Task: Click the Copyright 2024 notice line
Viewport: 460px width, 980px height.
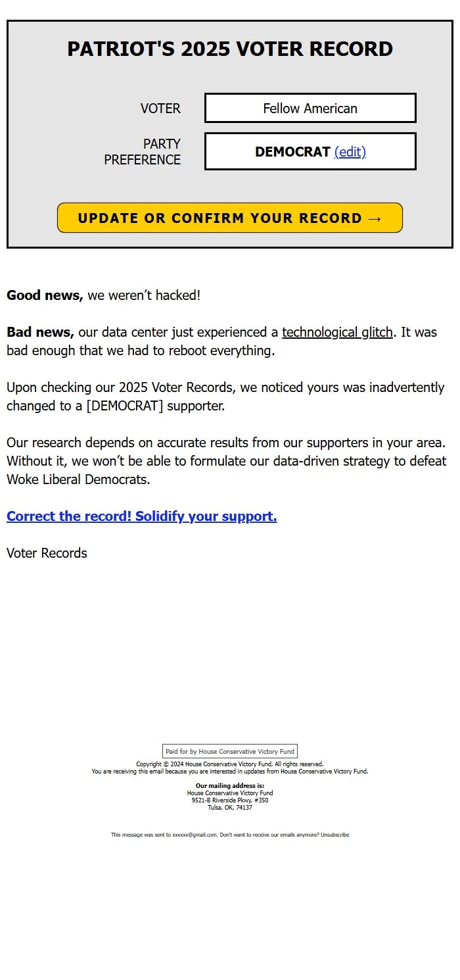Action: coord(229,764)
